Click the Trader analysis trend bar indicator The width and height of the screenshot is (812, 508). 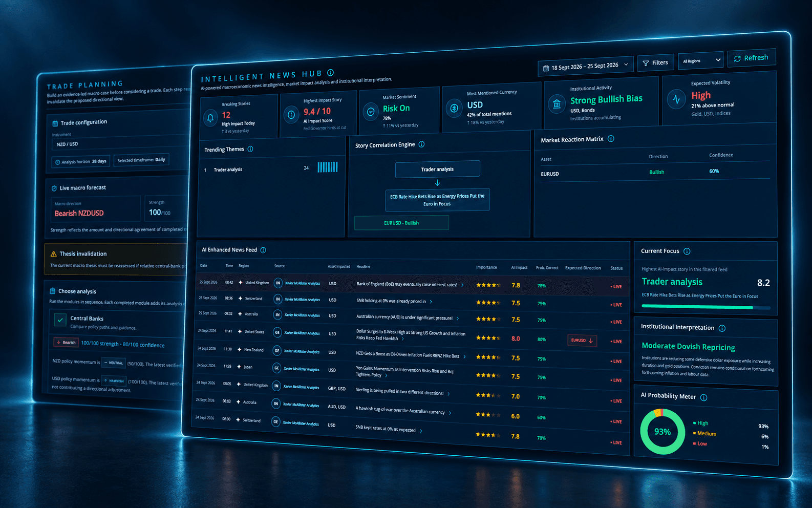[328, 167]
